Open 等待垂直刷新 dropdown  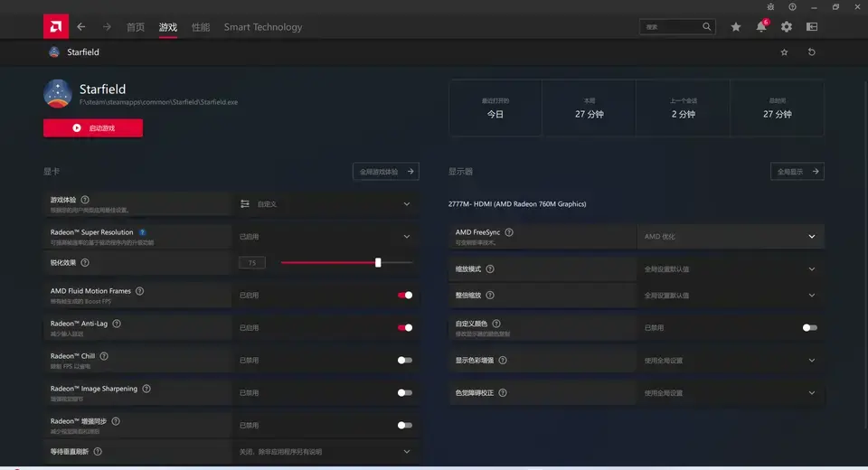[x=325, y=452]
